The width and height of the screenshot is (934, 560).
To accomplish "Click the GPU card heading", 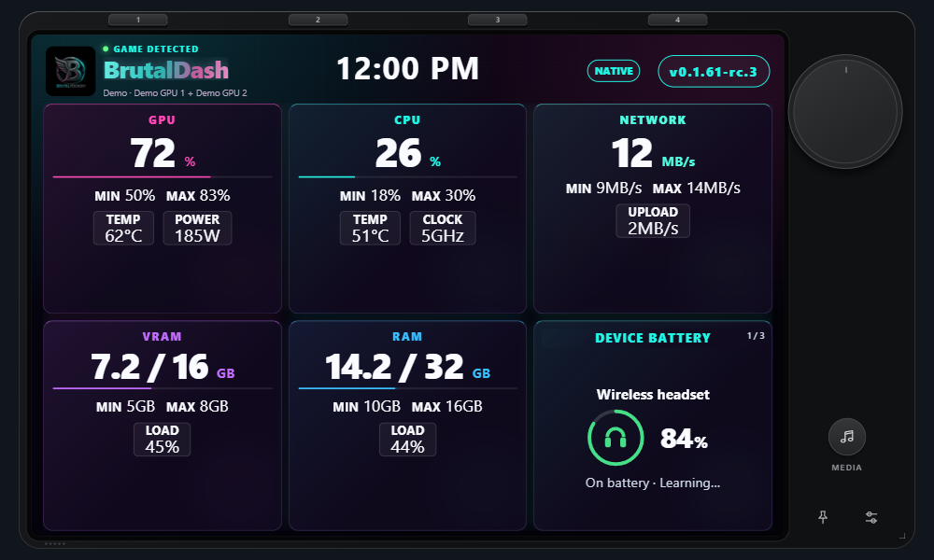I will [162, 119].
